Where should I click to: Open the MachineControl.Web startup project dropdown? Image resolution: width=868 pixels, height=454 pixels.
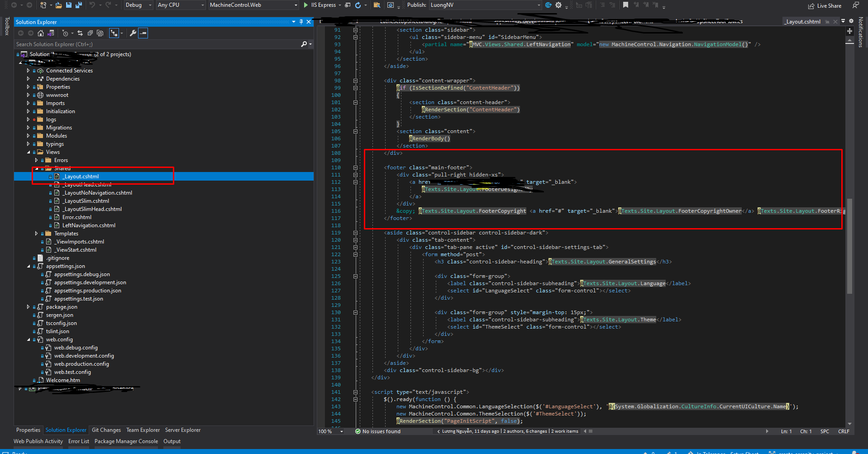(x=254, y=5)
